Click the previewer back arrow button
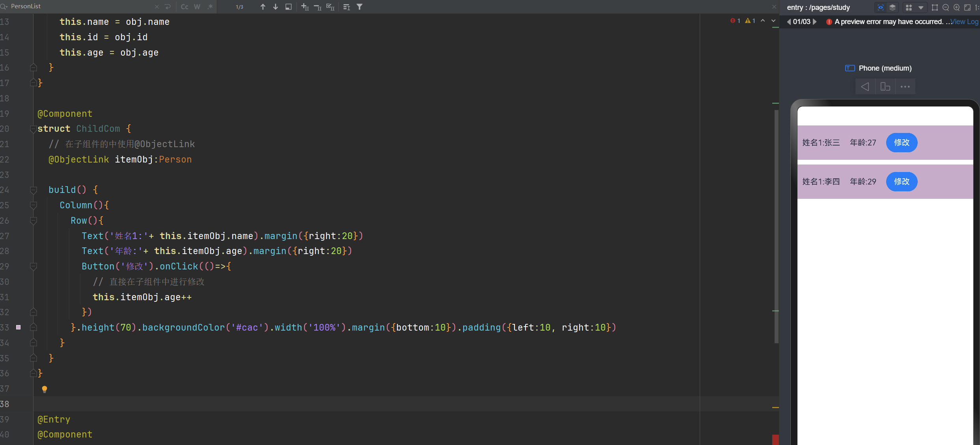The image size is (980, 445). tap(865, 87)
